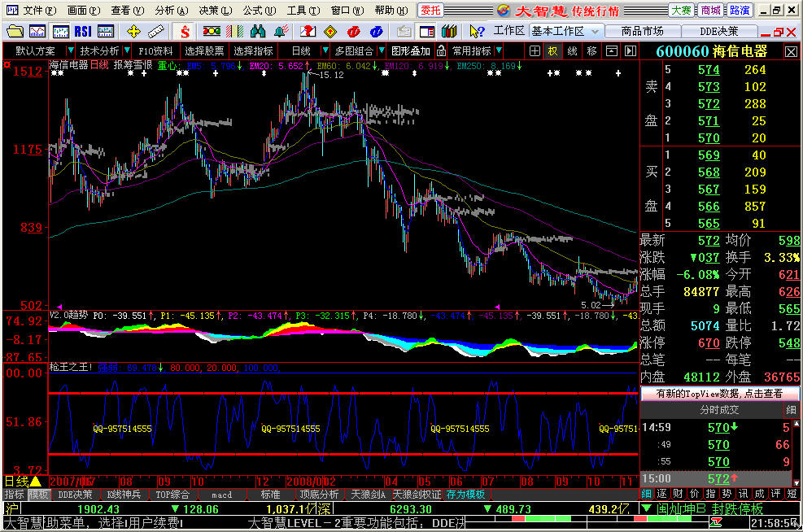Toggle the info panel layout icon
This screenshot has width=803, height=532.
pyautogui.click(x=426, y=32)
